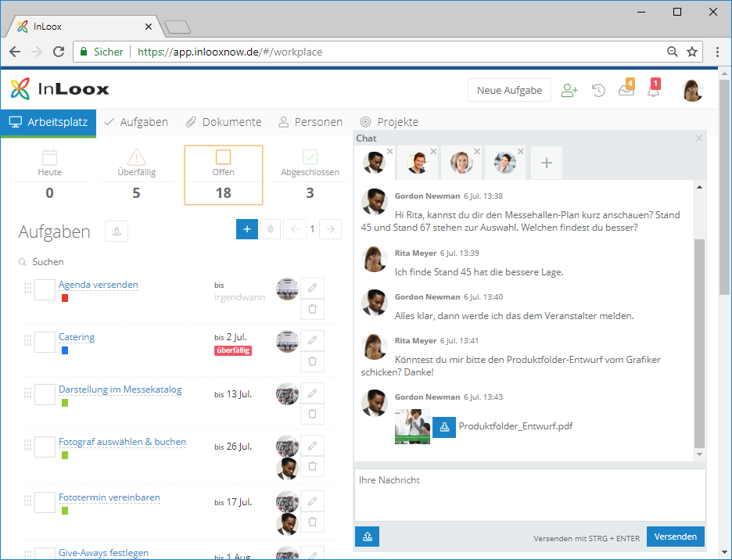This screenshot has height=560, width=732.
Task: Open the Projekte tab
Action: [x=389, y=122]
